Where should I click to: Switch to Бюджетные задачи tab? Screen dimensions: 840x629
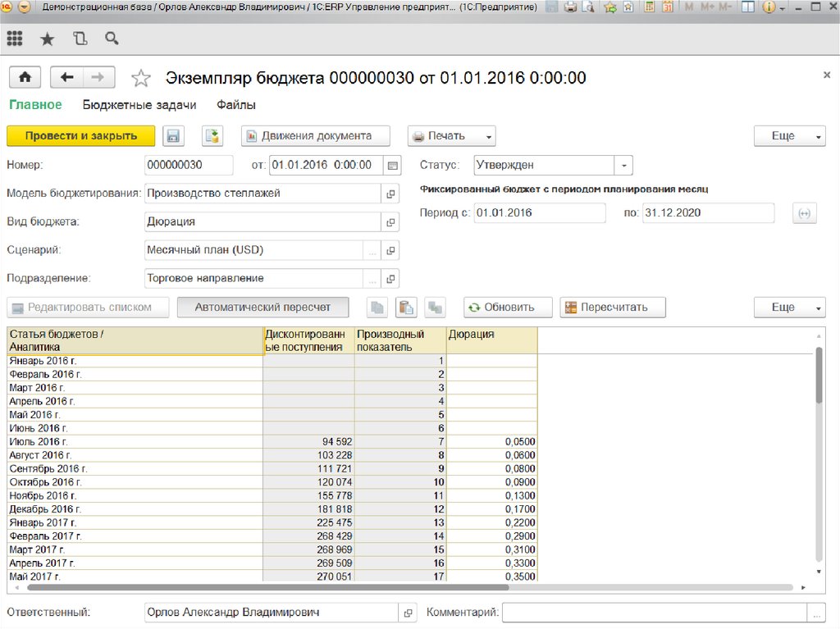pos(139,105)
